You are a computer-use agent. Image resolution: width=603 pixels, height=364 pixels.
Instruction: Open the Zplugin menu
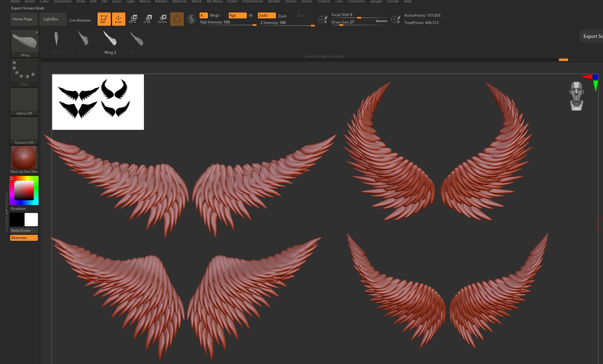(x=376, y=2)
